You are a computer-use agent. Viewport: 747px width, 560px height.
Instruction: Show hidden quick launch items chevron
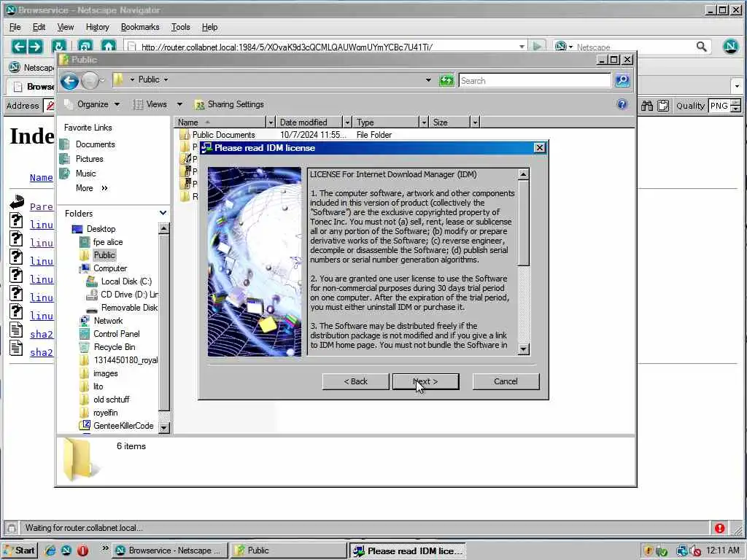pos(105,548)
